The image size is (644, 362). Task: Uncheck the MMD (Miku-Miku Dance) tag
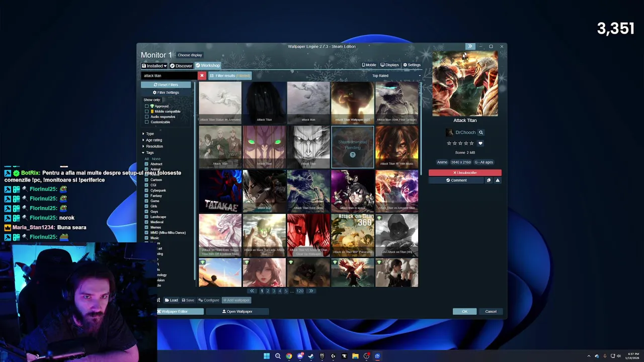click(146, 232)
